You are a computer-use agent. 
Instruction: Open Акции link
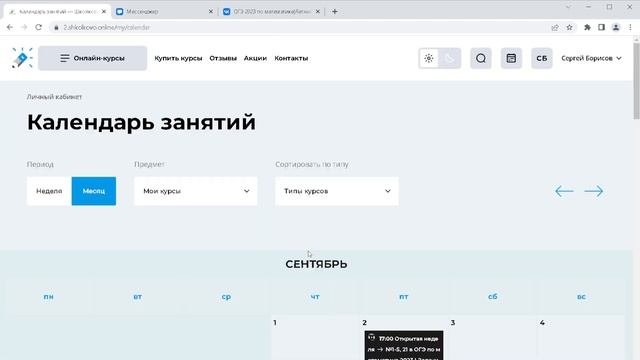[255, 58]
